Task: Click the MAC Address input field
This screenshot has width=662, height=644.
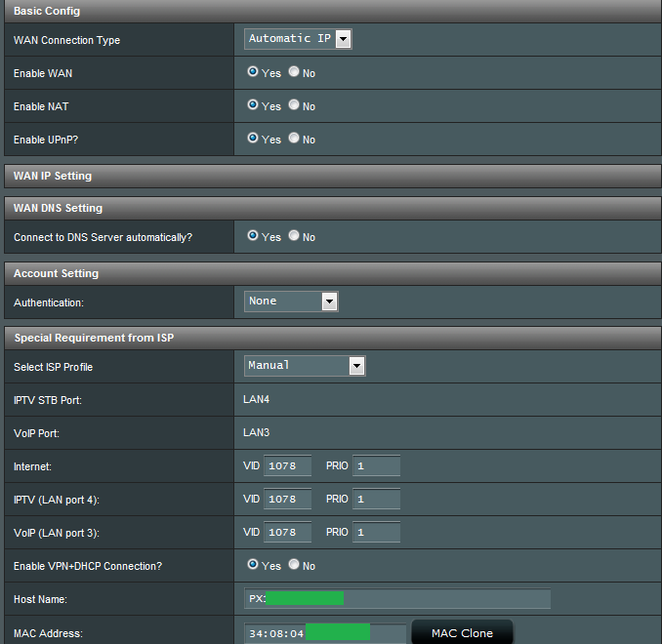Action: click(325, 633)
